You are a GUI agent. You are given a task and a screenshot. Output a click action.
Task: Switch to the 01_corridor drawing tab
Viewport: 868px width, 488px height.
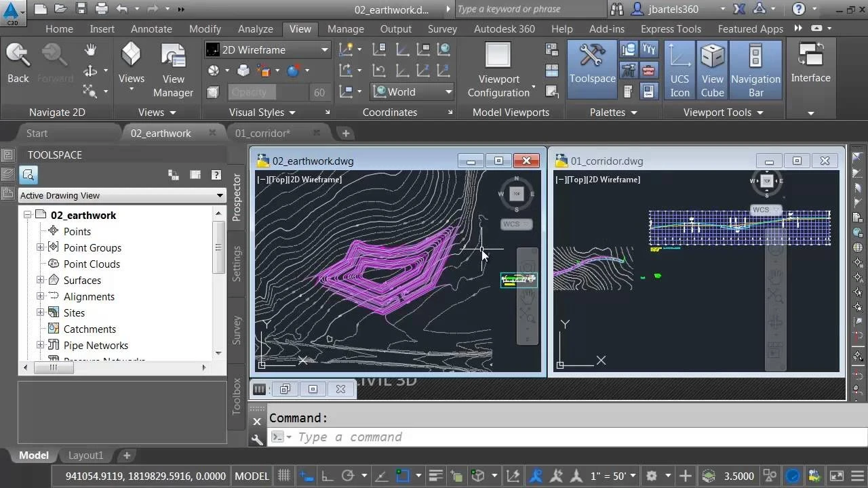point(262,133)
